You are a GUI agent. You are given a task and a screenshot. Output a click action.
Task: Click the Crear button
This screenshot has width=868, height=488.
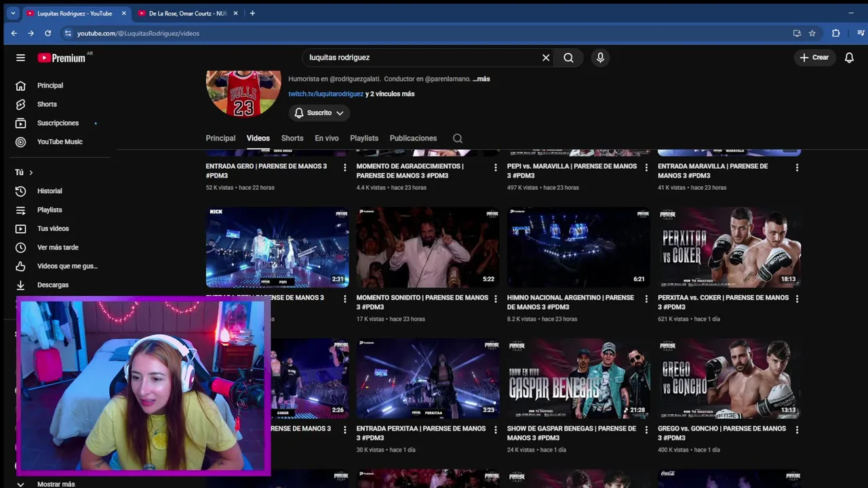(814, 58)
